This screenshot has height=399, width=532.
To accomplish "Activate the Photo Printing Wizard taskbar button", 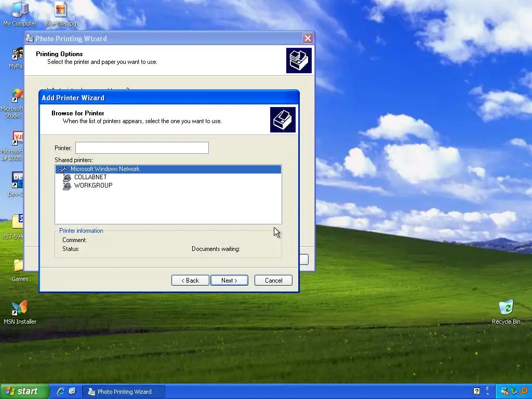I will [124, 392].
